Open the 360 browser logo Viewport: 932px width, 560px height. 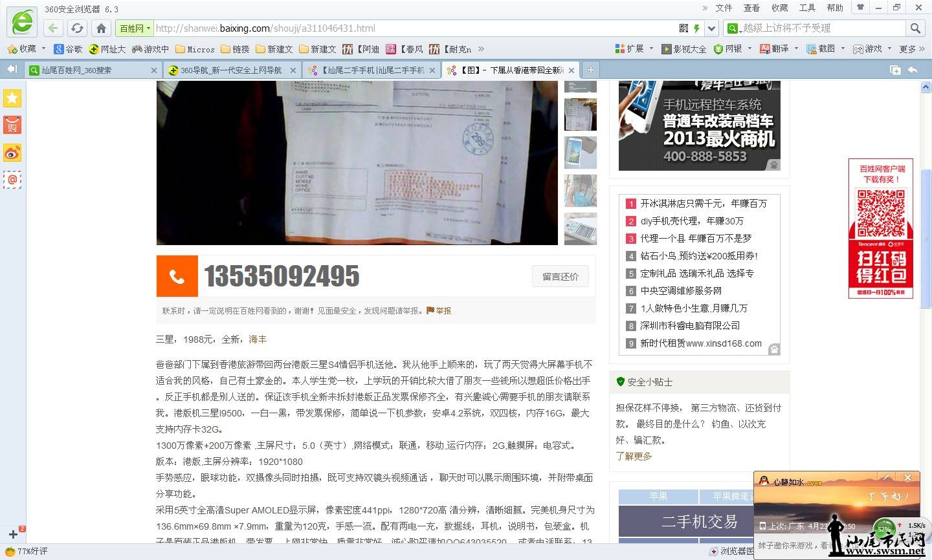(22, 21)
